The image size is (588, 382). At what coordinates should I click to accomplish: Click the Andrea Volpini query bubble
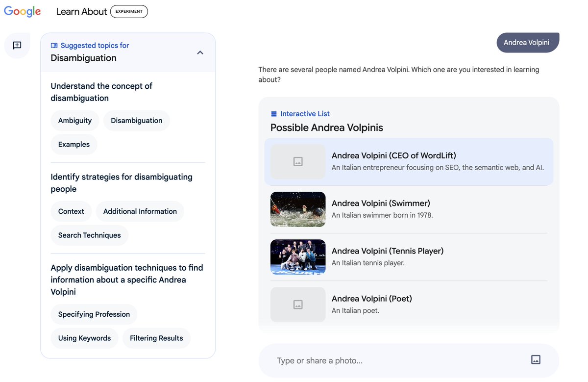(x=527, y=43)
